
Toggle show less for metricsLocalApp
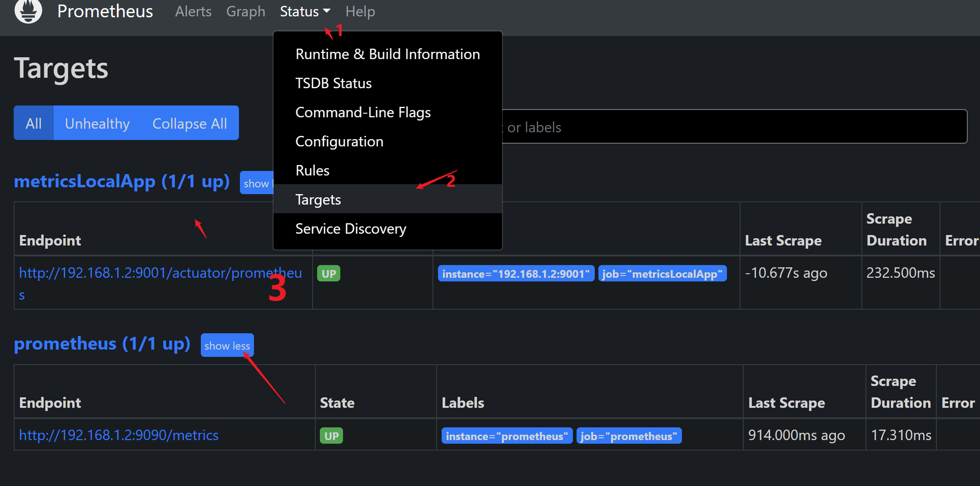point(257,183)
